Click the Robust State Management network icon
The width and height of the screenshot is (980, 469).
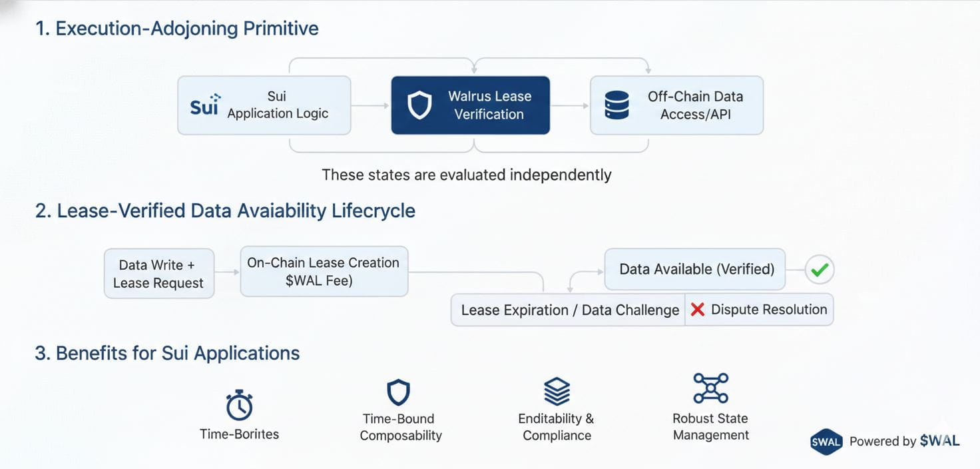pyautogui.click(x=710, y=388)
